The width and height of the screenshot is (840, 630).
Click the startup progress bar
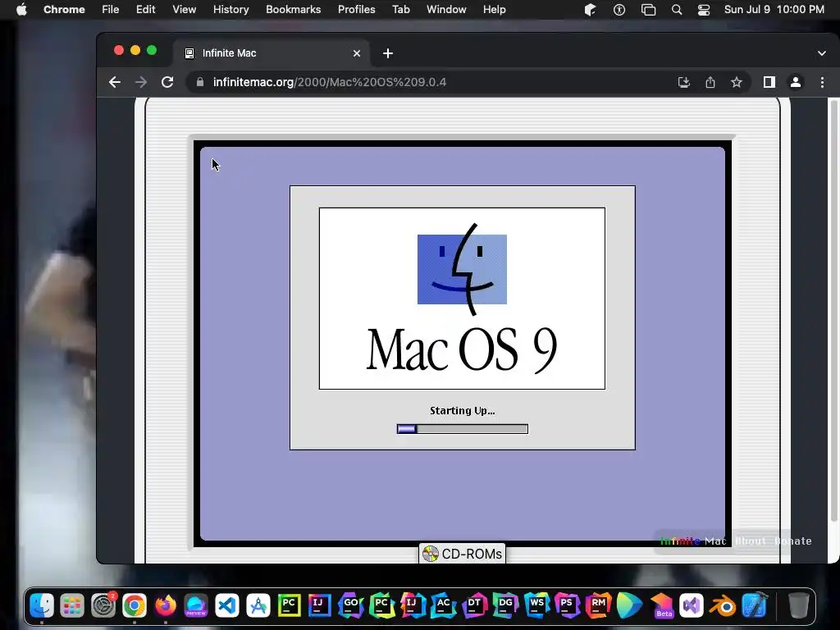pos(463,428)
